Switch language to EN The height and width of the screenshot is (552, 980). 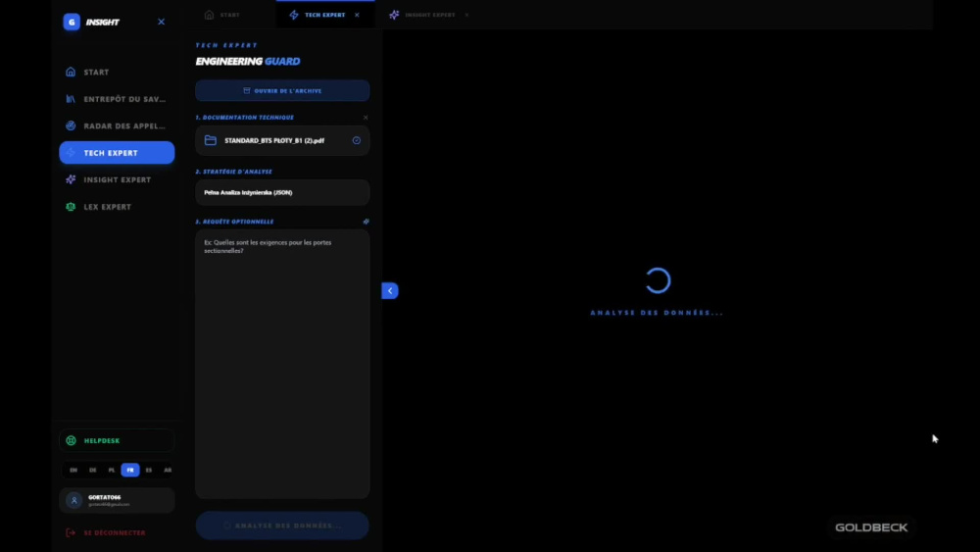point(73,470)
